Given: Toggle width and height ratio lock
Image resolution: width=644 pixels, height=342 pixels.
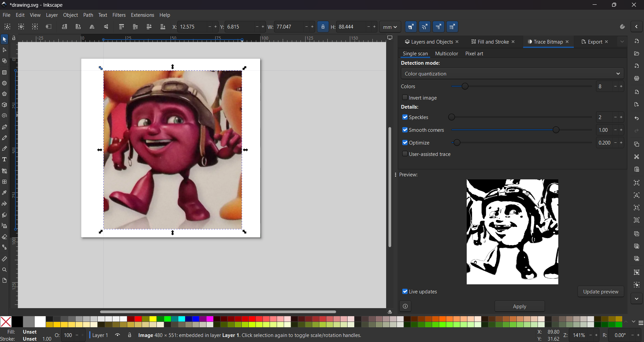Looking at the screenshot, I should [x=323, y=27].
